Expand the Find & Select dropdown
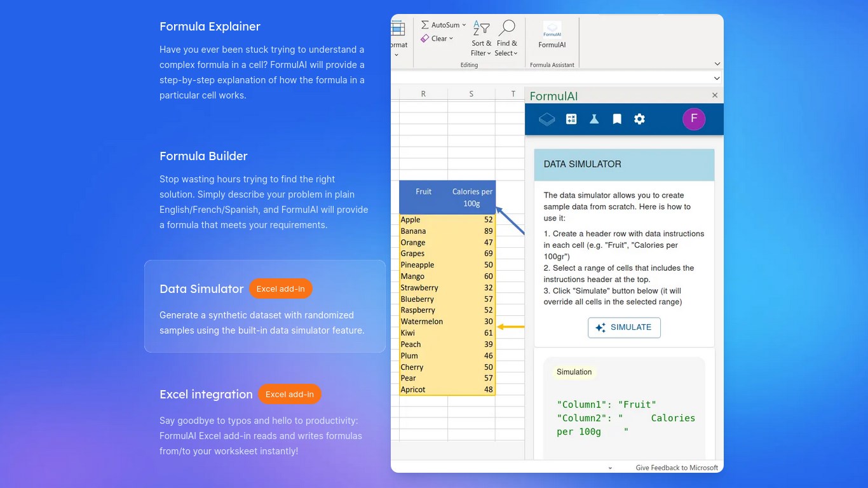Image resolution: width=868 pixels, height=488 pixels. 515,53
